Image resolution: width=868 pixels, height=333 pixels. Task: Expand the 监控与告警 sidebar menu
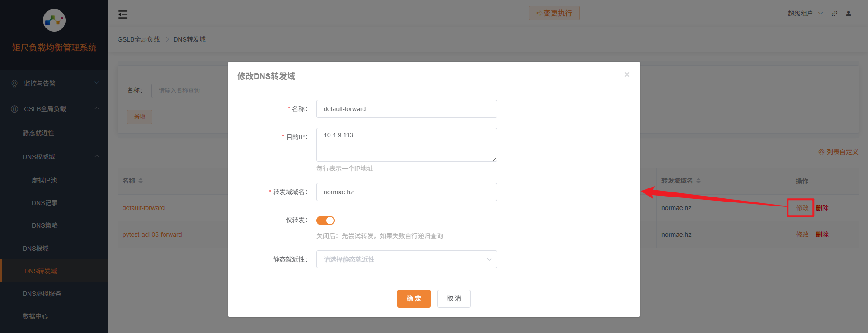click(x=54, y=84)
